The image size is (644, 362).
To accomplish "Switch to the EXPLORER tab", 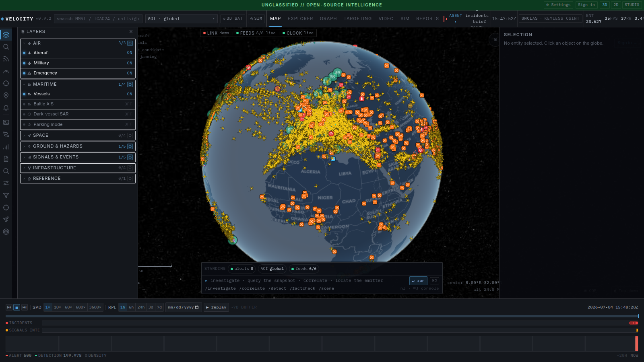I will (300, 19).
